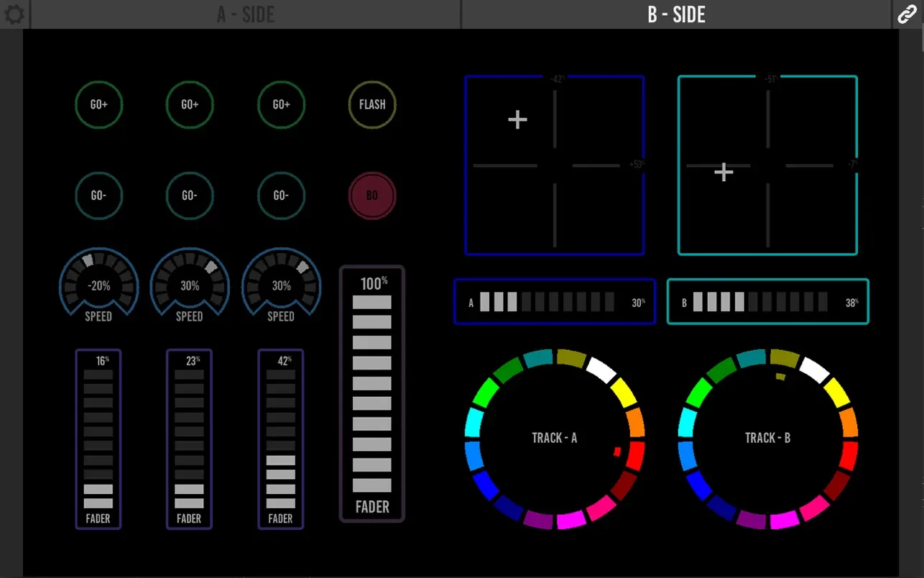The width and height of the screenshot is (924, 578).
Task: Click the crosshair marker in cyan XY pad
Action: pos(724,172)
